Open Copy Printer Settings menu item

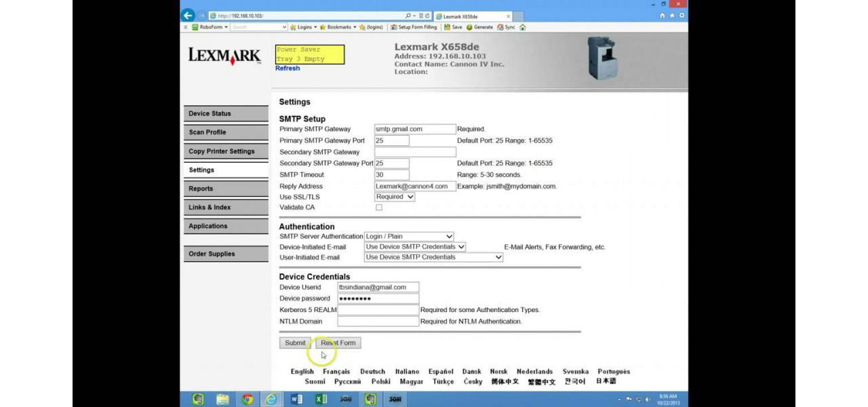click(226, 151)
